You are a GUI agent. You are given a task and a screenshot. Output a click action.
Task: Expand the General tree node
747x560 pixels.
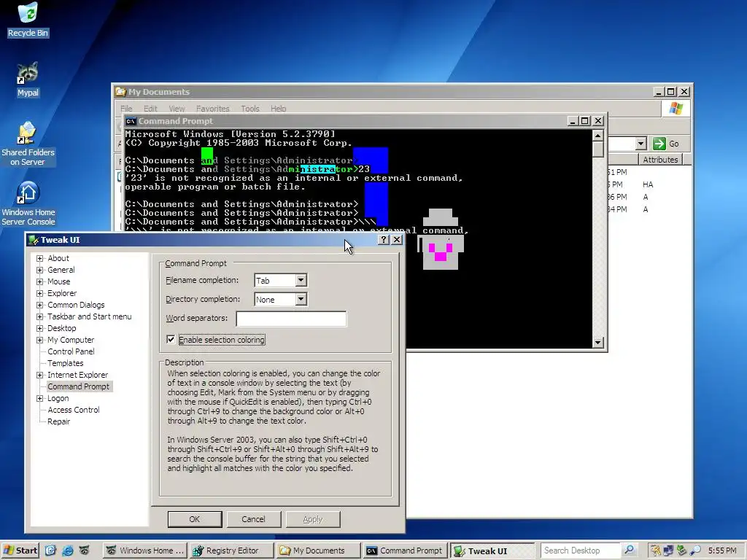(40, 270)
